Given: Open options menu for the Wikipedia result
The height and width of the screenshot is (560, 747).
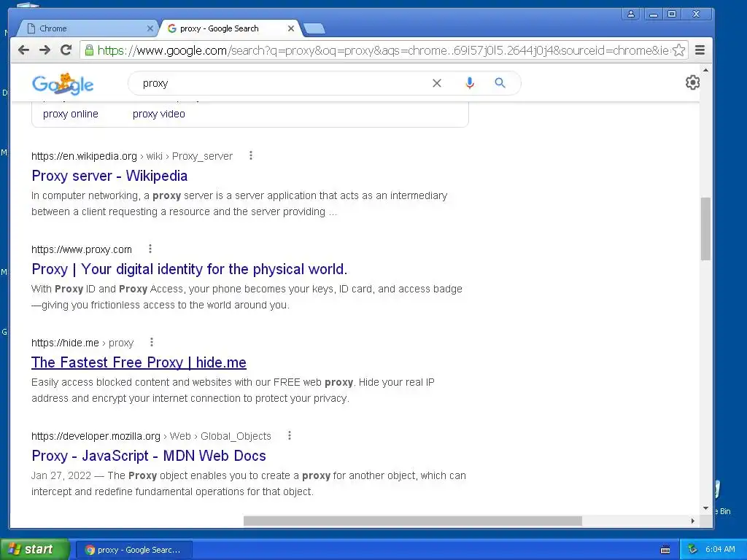Looking at the screenshot, I should click(x=251, y=155).
